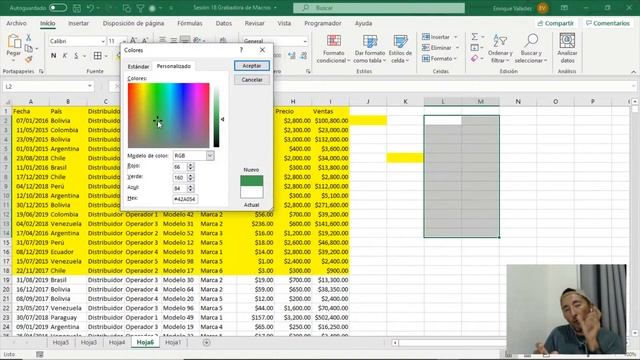Open the Modelo de color RGB dropdown

point(210,156)
